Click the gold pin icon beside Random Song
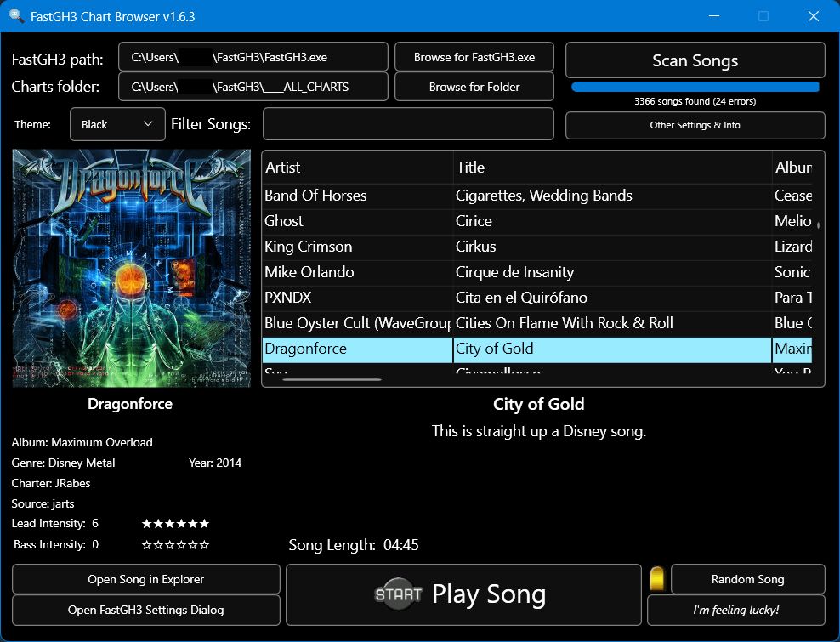Viewport: 840px width, 642px height. point(656,579)
